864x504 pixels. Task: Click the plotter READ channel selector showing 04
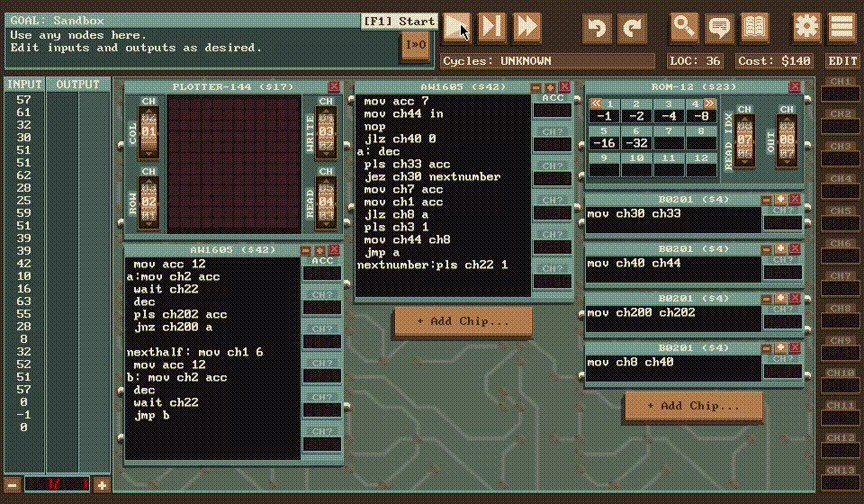326,202
